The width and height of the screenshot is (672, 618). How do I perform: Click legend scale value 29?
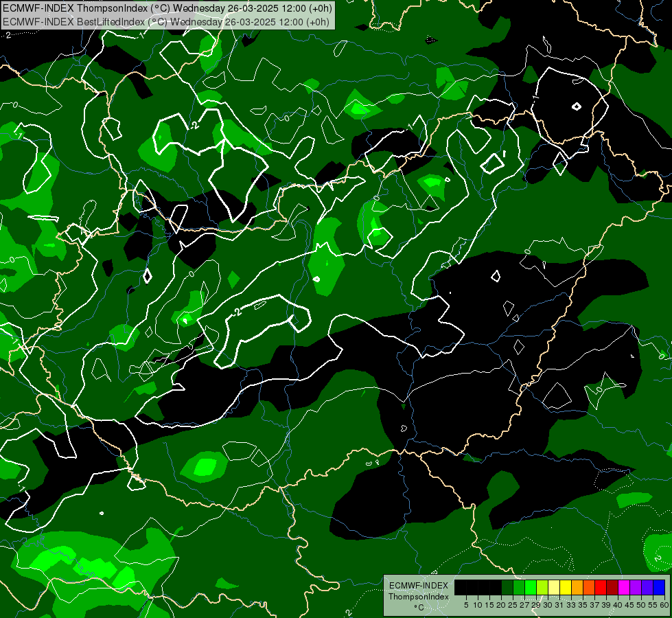[x=536, y=605]
